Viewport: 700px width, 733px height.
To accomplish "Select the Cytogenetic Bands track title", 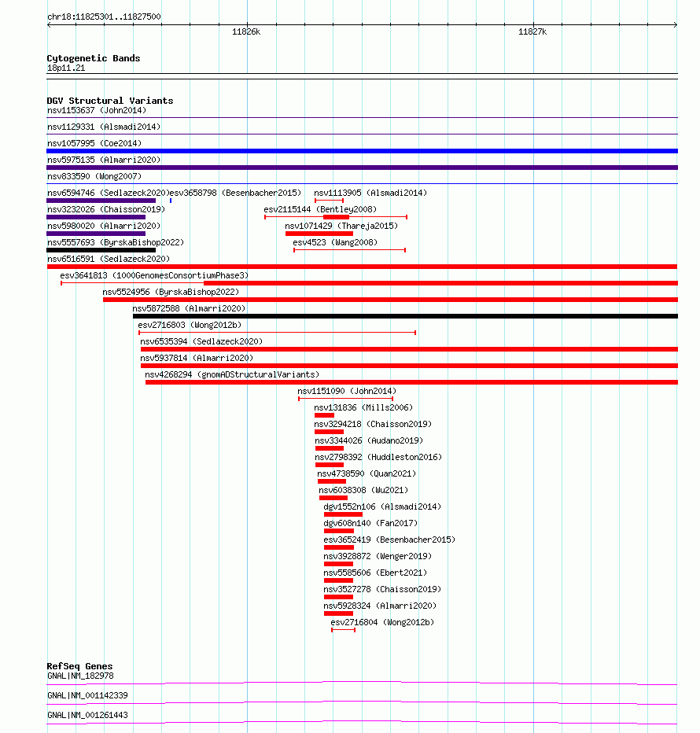I will coord(94,58).
